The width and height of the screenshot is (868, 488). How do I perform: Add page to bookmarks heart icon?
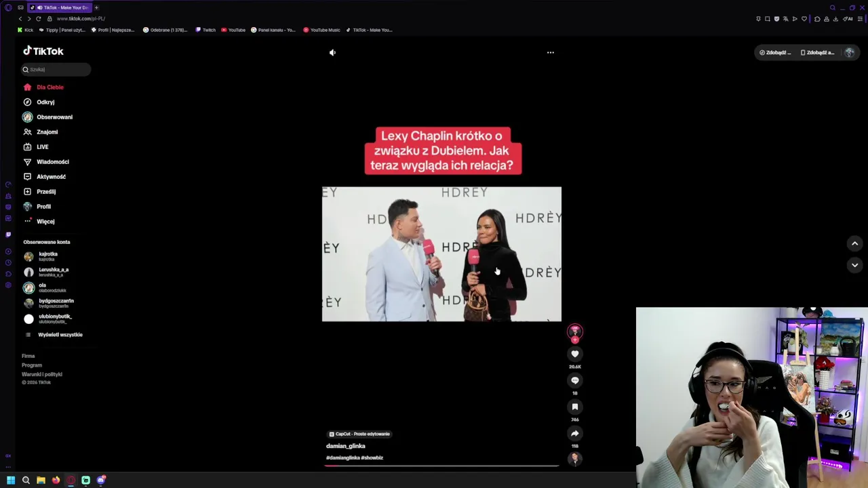pos(804,19)
